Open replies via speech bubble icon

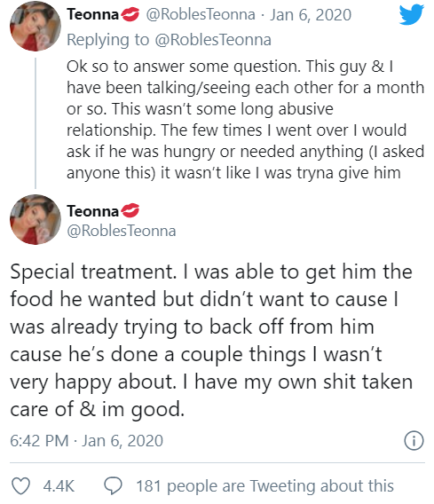[x=113, y=485]
